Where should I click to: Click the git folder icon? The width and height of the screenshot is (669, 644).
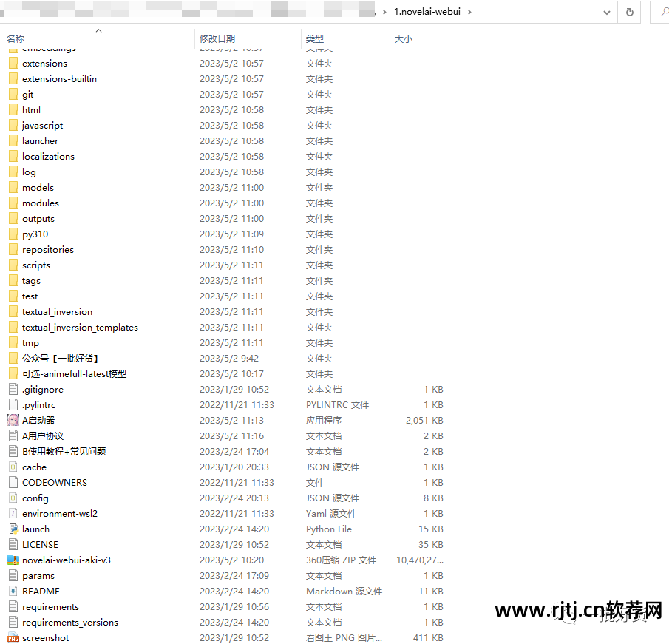(x=13, y=95)
